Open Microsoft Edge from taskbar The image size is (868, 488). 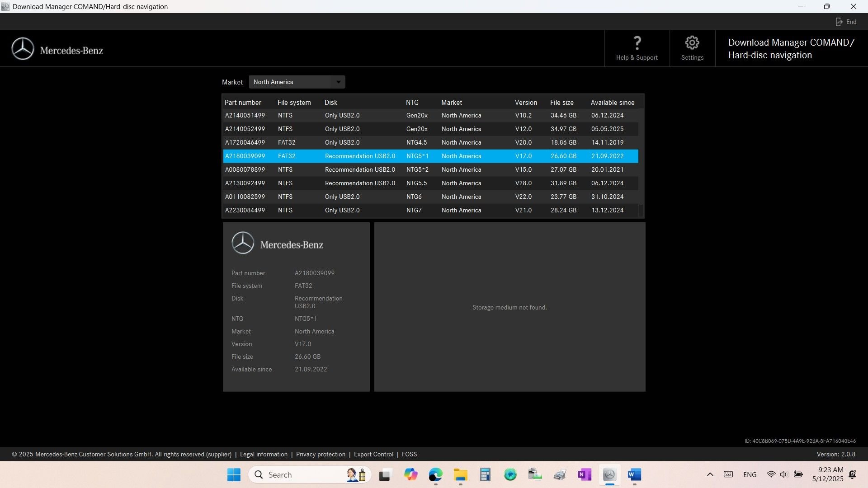click(x=435, y=475)
